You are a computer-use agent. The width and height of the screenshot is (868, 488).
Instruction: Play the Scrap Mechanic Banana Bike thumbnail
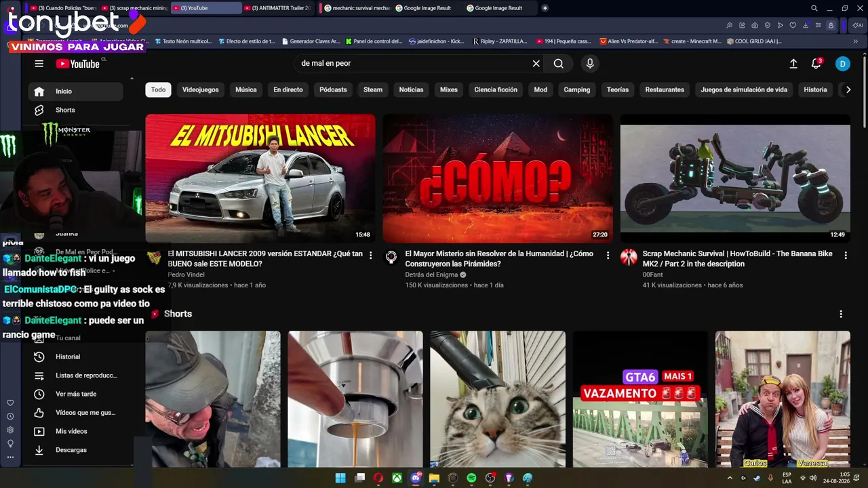click(x=735, y=178)
